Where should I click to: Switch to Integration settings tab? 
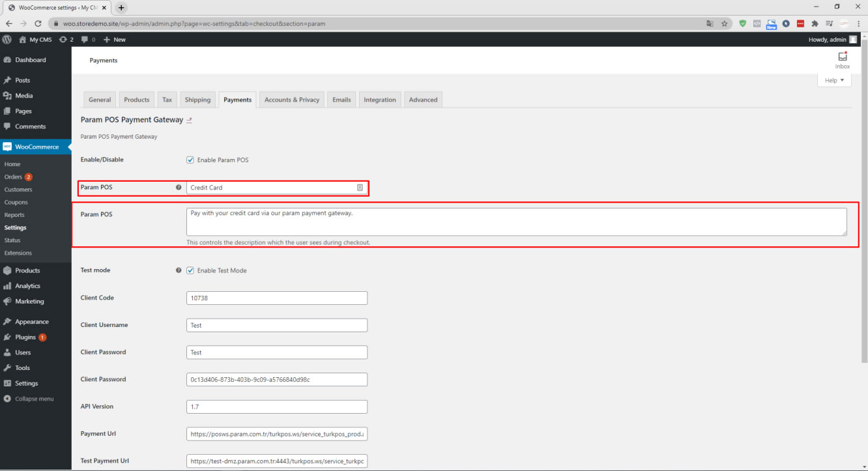pos(380,100)
